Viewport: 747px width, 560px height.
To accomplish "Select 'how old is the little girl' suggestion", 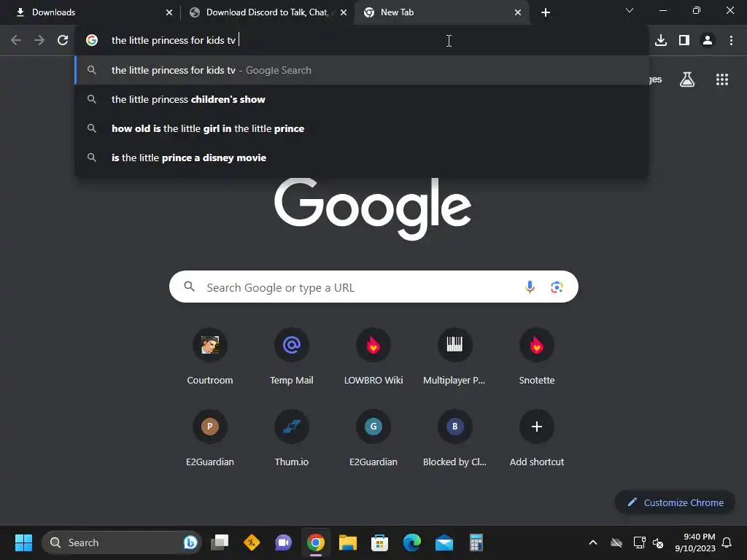I will tap(362, 128).
